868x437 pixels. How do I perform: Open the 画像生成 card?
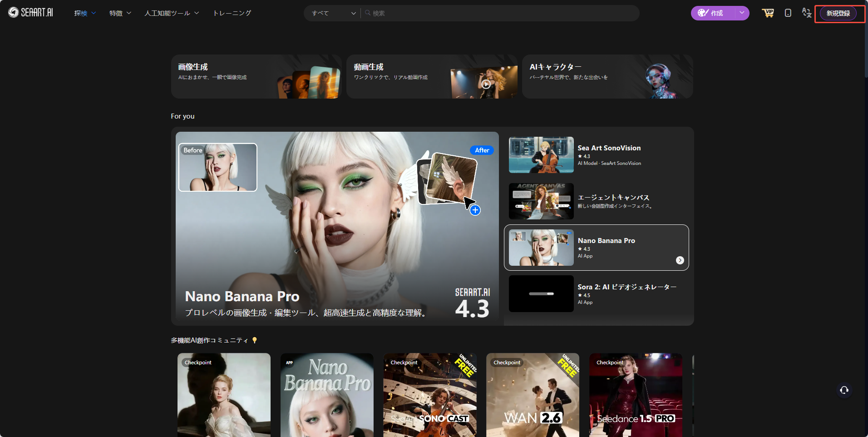pyautogui.click(x=256, y=76)
